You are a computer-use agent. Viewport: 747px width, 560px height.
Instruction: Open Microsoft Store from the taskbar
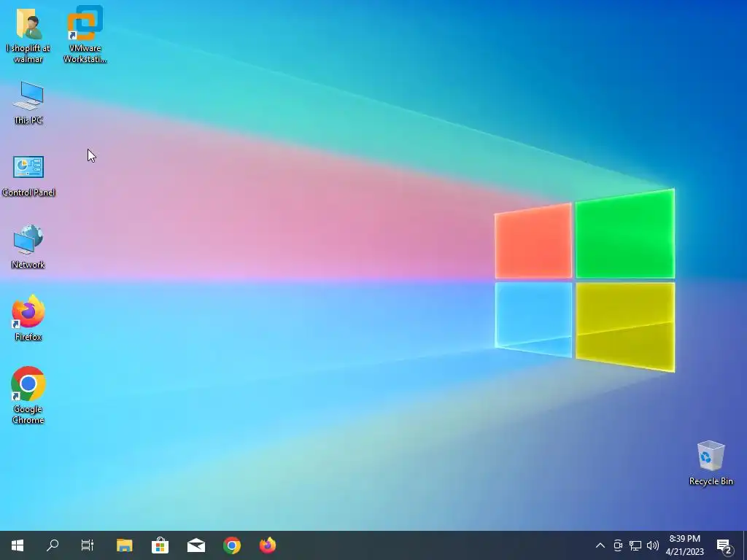tap(160, 545)
